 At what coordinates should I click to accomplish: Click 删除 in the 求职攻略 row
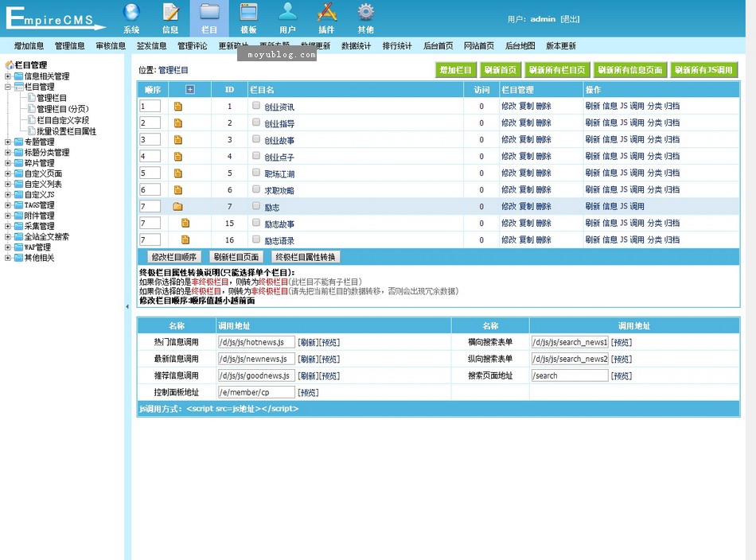[544, 190]
